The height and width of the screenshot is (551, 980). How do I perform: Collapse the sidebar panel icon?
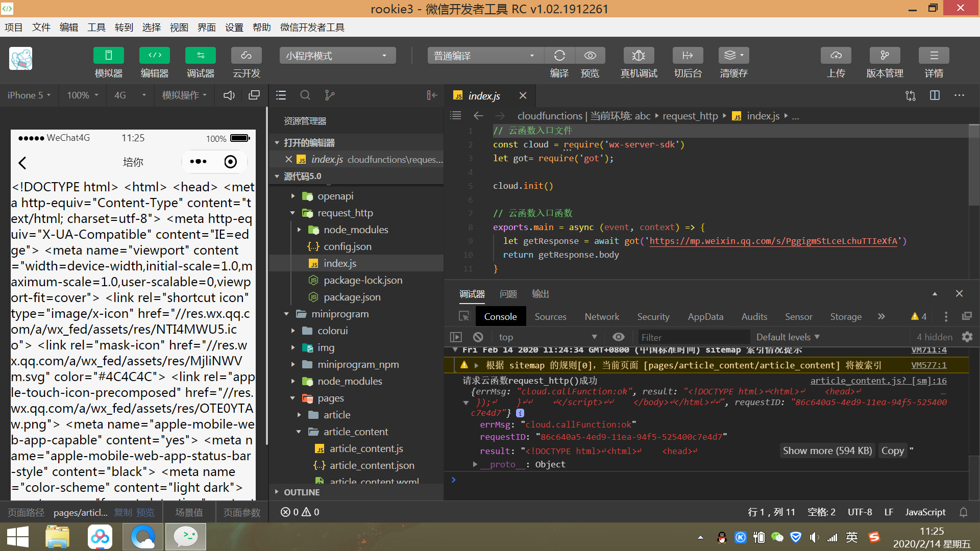pos(432,95)
